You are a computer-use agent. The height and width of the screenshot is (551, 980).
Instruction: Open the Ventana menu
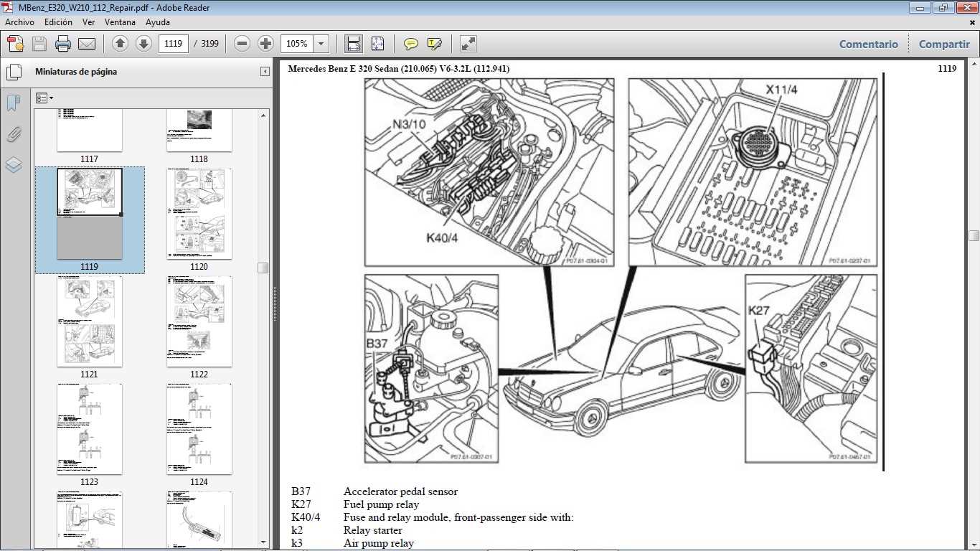[120, 22]
